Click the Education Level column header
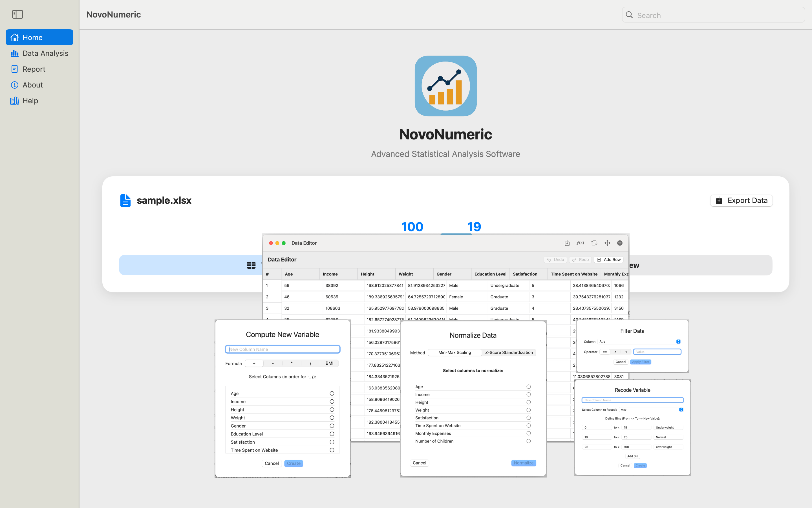This screenshot has height=508, width=812. coord(490,274)
